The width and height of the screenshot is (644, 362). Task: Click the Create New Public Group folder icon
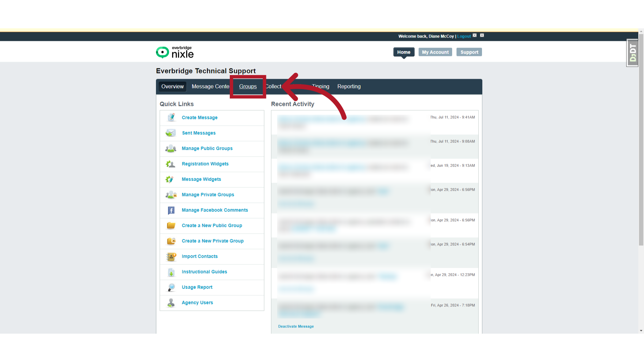coord(171,225)
